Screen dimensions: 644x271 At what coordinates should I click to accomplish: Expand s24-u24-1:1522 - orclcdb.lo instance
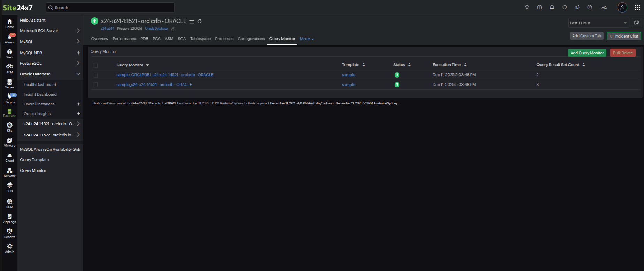click(78, 135)
